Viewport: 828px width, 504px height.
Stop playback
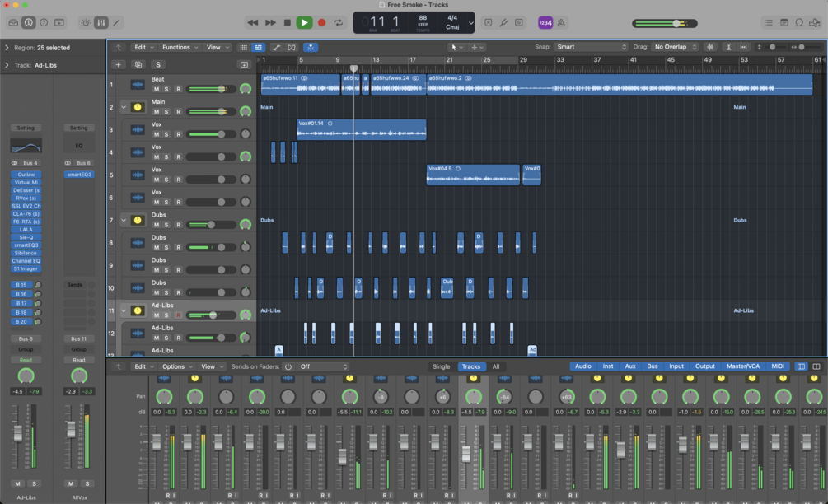(288, 23)
